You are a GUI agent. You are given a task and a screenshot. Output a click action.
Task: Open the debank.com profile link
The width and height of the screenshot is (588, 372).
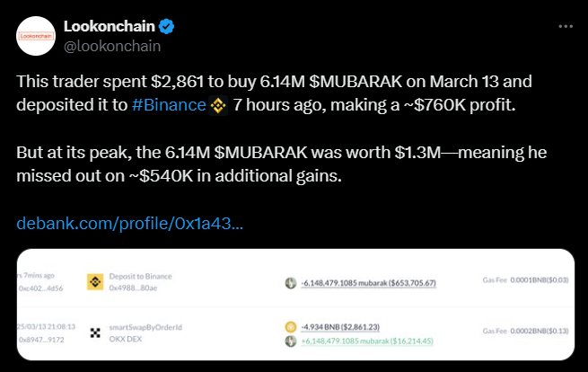tap(129, 221)
